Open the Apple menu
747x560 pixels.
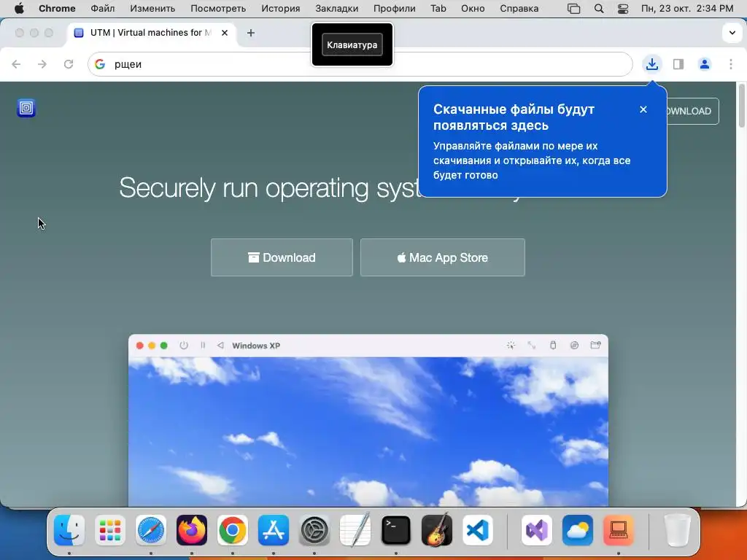(x=19, y=9)
